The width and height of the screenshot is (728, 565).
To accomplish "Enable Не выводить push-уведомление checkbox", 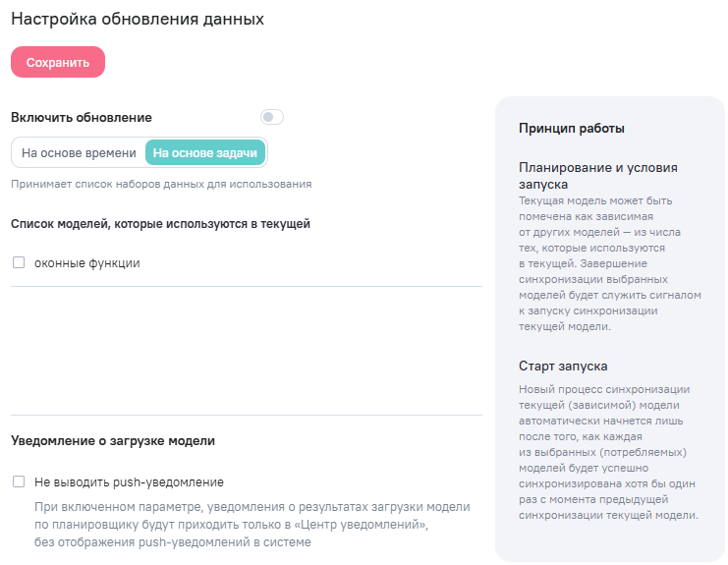I will coord(18,482).
